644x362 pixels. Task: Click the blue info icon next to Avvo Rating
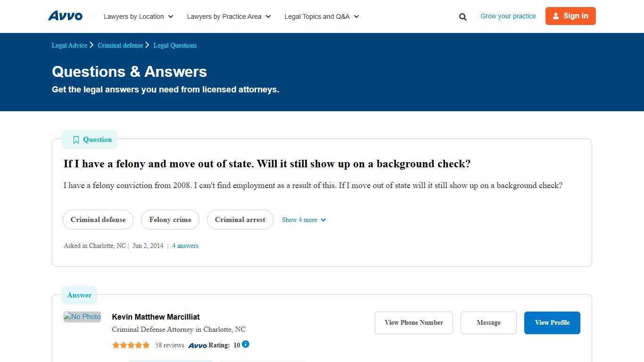(245, 345)
